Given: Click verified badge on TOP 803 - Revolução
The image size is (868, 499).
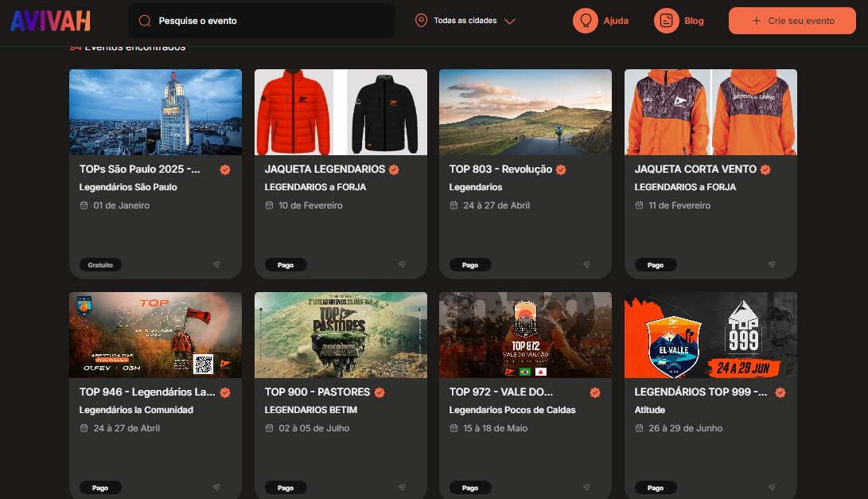Looking at the screenshot, I should (x=562, y=170).
